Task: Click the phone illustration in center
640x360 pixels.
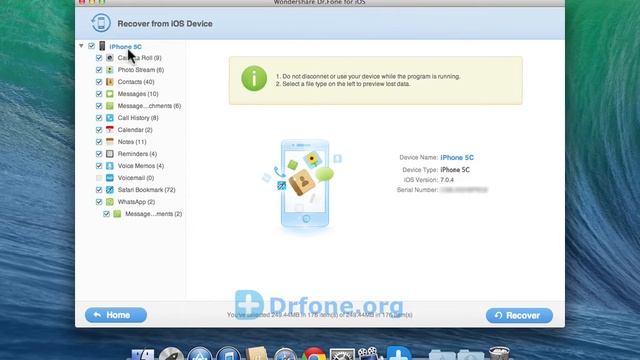Action: (304, 184)
